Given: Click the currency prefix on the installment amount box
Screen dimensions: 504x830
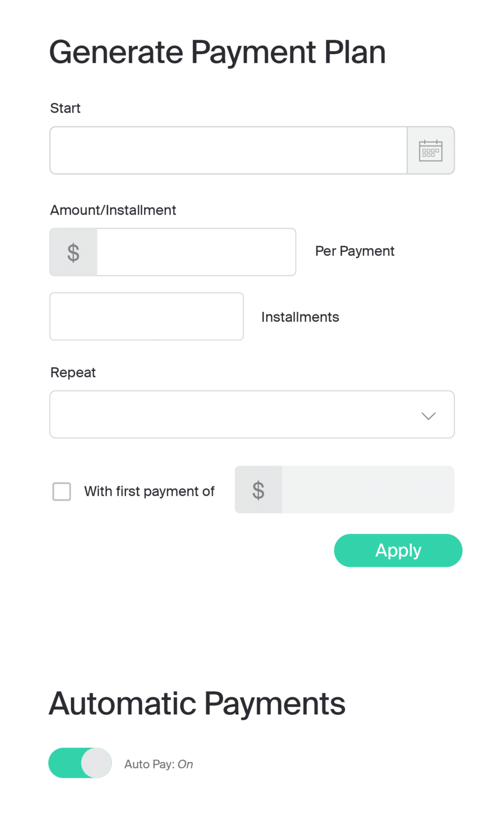Looking at the screenshot, I should [73, 252].
